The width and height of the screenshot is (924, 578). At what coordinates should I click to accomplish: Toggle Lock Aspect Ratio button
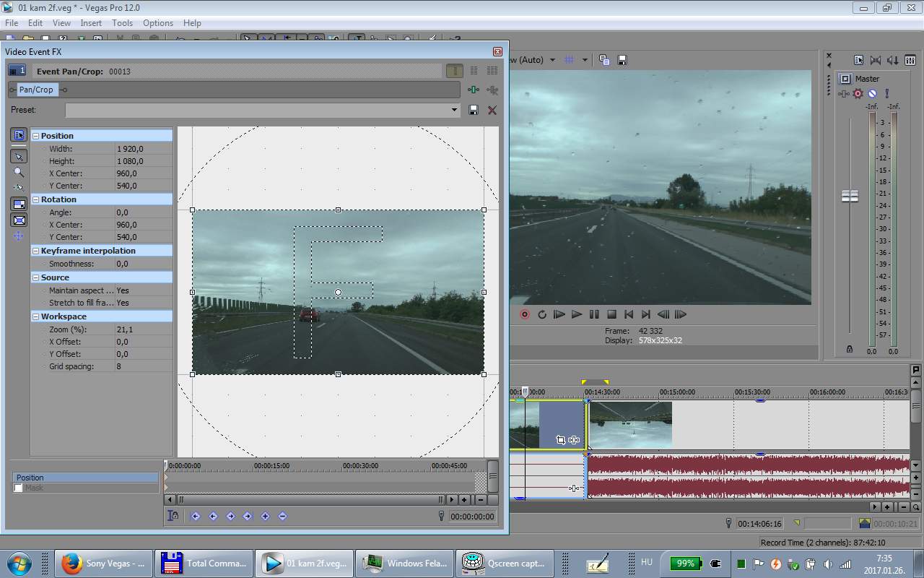point(19,204)
